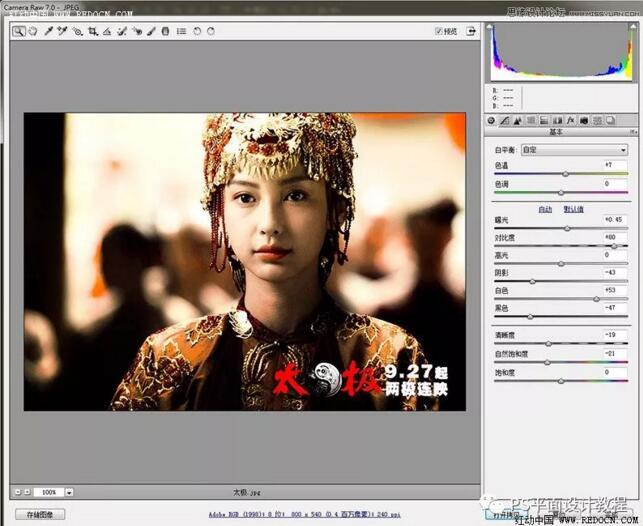Click the 存储图像 save image button
The width and height of the screenshot is (643, 526).
pyautogui.click(x=40, y=514)
